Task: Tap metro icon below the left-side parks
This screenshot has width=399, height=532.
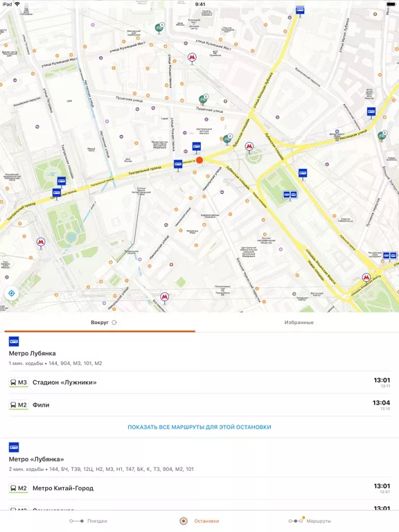Action: 41,242
